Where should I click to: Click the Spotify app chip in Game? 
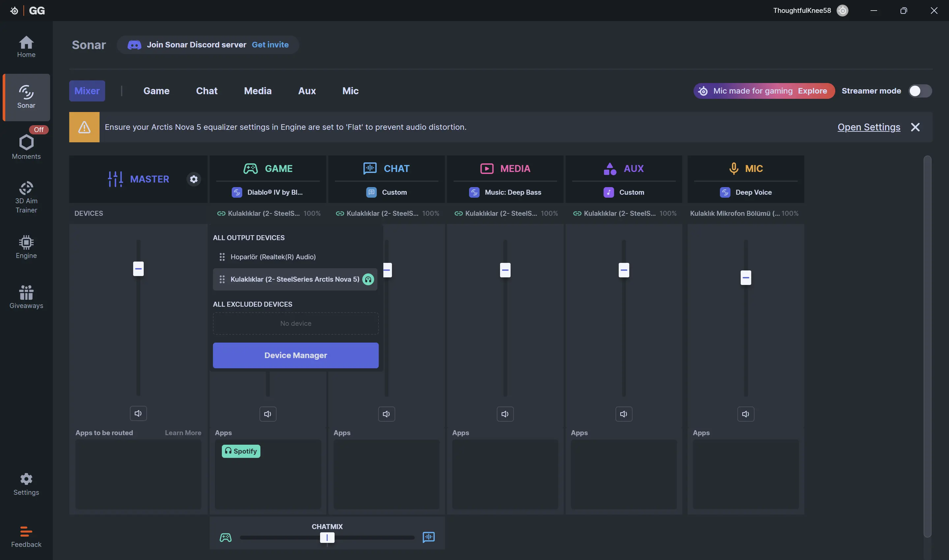[241, 451]
